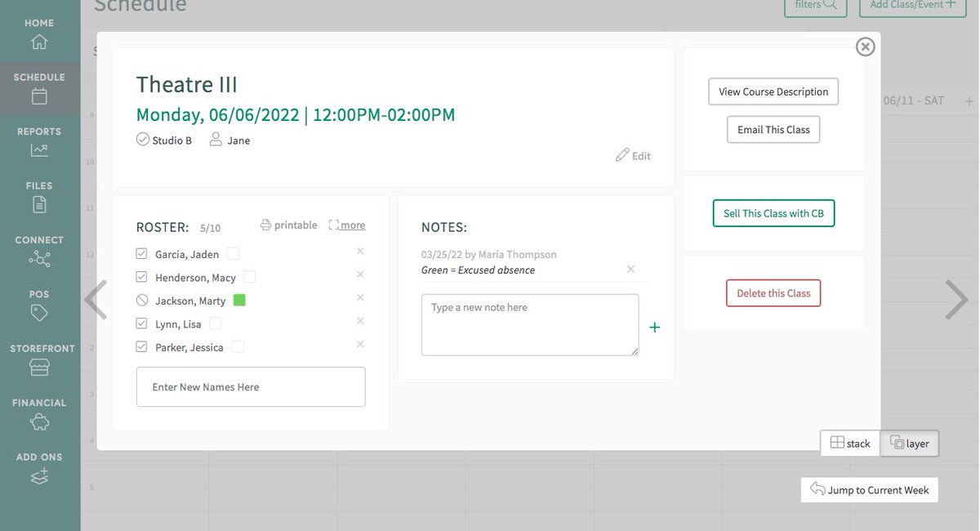Open filters search button
The height and width of the screenshot is (531, 980).
(815, 5)
